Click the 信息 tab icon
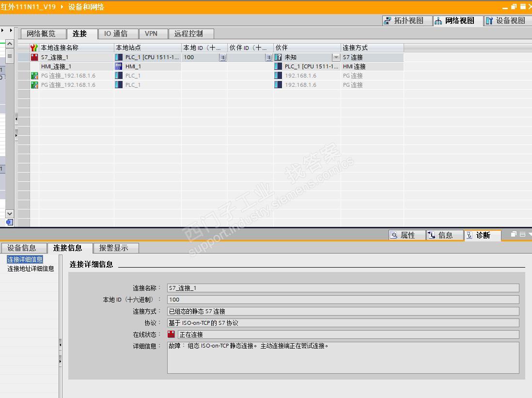Viewport: 532px width, 398px height. coord(432,235)
